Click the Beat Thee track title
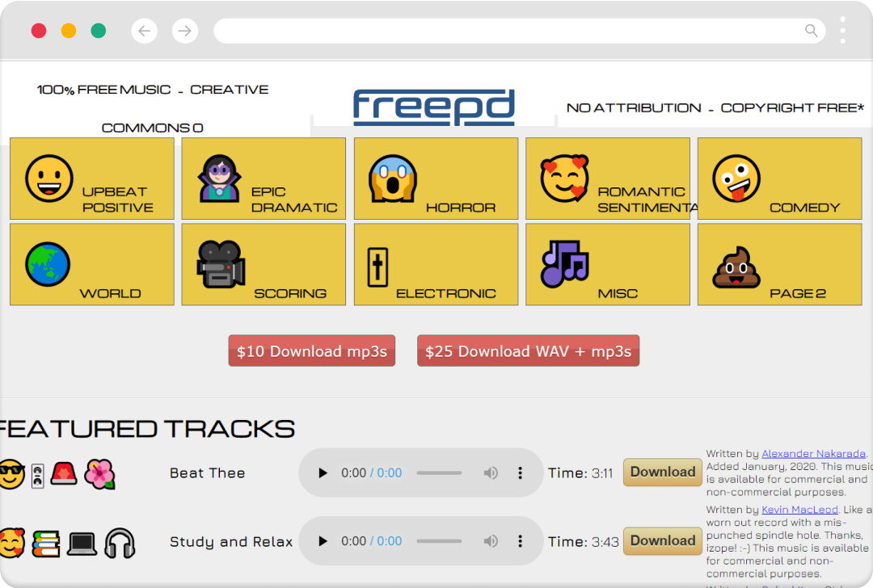 pos(207,472)
